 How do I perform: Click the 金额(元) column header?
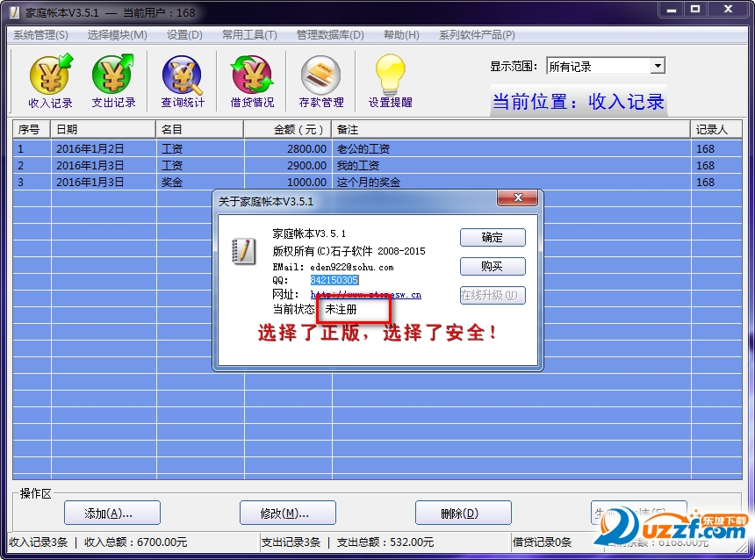[x=287, y=130]
